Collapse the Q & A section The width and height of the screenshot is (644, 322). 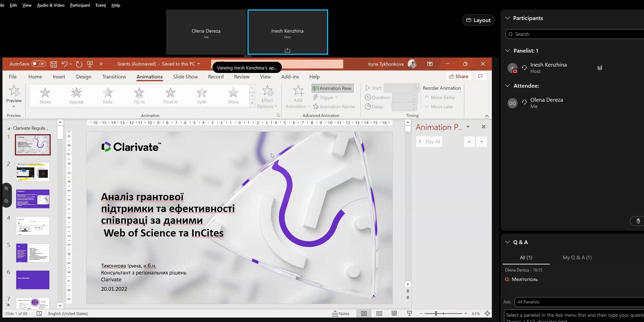pos(508,242)
